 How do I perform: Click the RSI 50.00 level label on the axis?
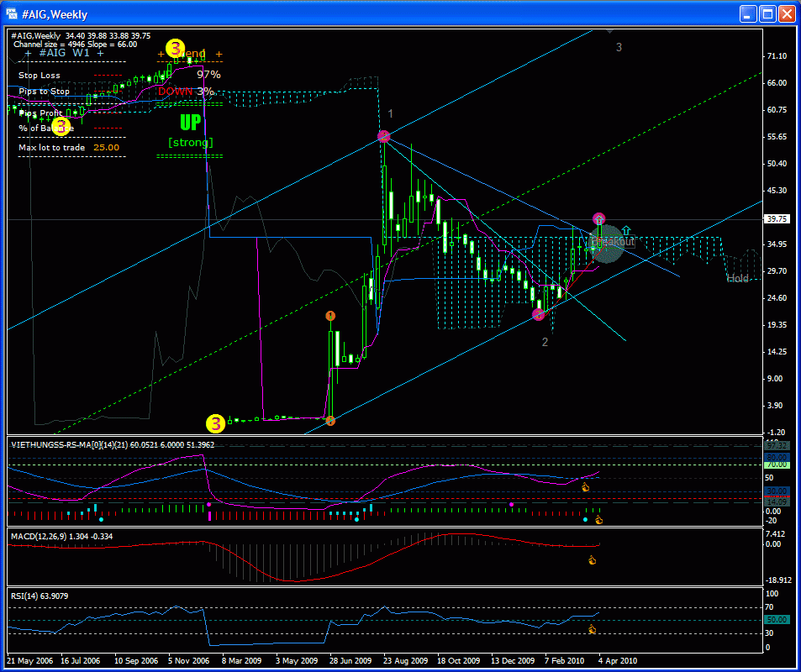777,619
